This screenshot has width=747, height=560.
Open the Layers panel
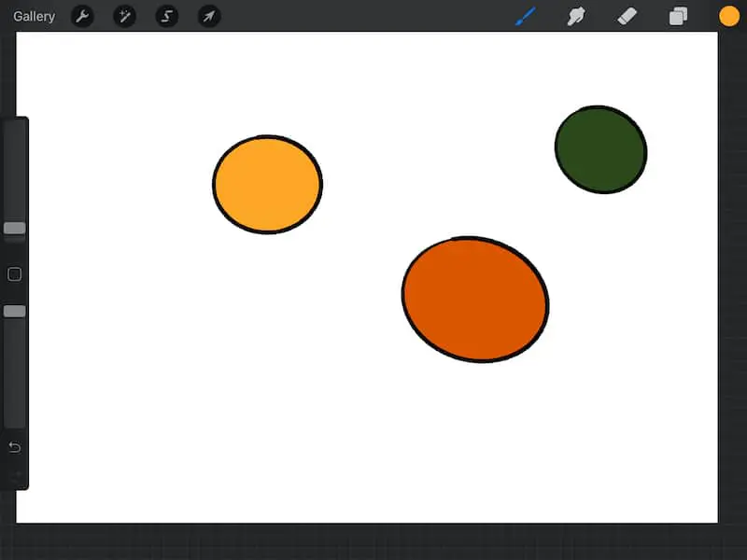coord(679,16)
